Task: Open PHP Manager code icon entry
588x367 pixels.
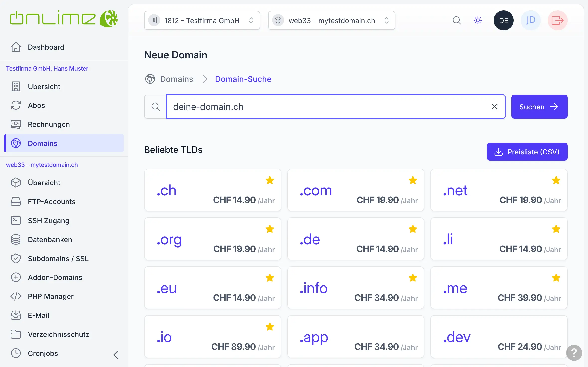Action: coord(50,296)
